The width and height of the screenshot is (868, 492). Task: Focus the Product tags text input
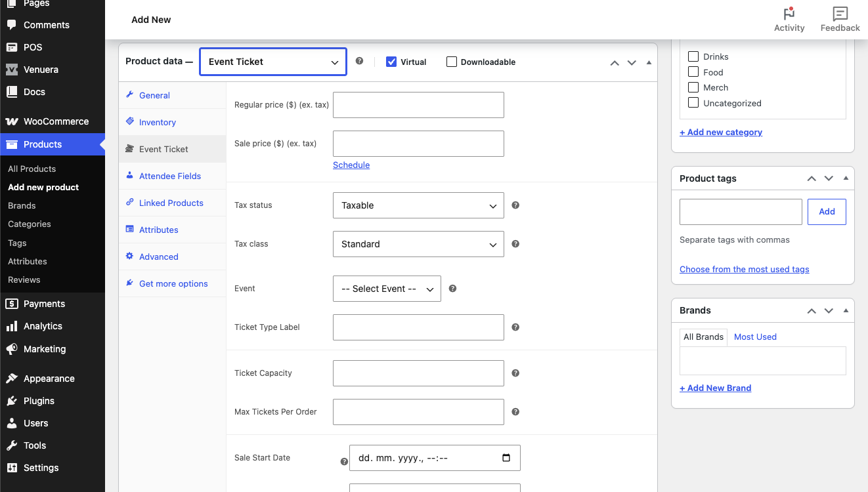click(x=741, y=212)
